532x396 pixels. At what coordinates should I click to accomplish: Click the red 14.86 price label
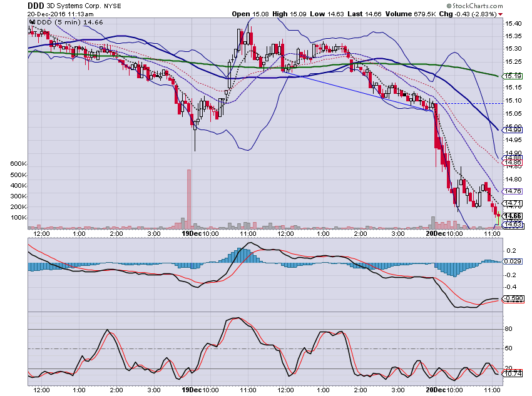coord(513,163)
